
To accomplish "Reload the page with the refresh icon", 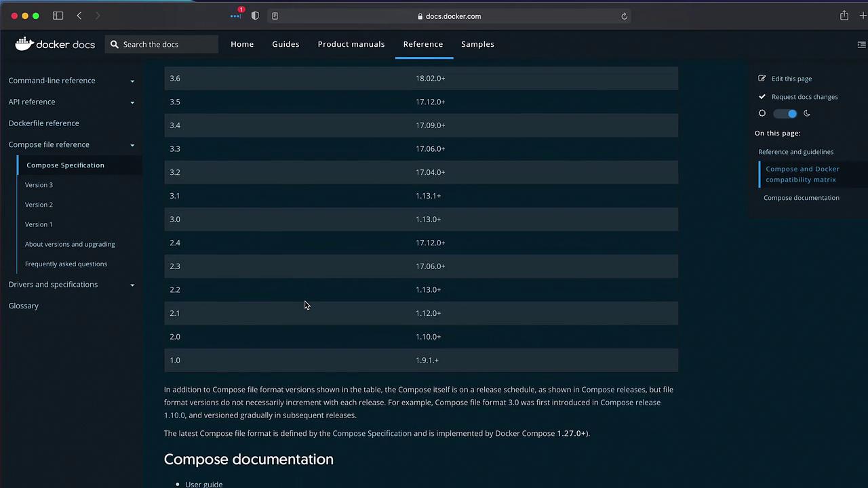I will (624, 16).
